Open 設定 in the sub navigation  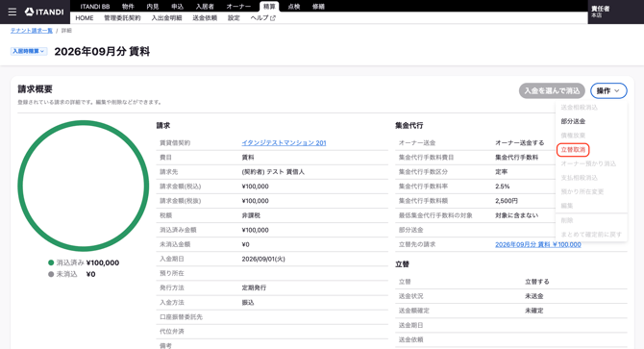(234, 18)
